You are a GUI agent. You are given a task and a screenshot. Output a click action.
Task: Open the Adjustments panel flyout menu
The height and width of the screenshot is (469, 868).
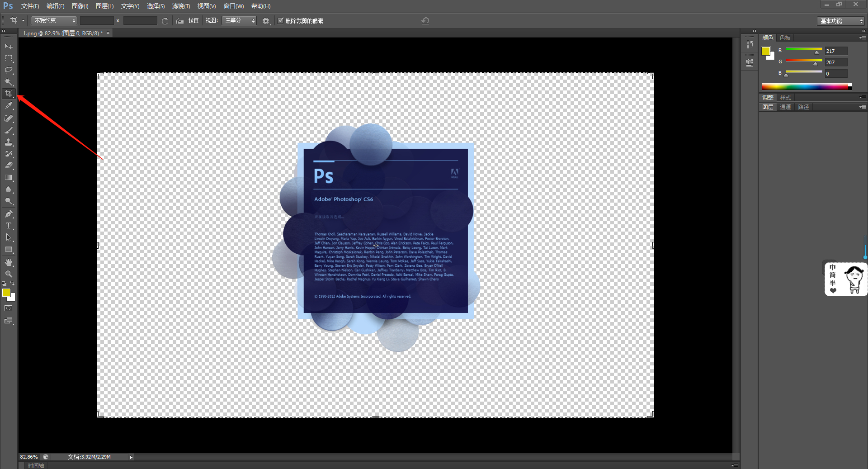(862, 98)
